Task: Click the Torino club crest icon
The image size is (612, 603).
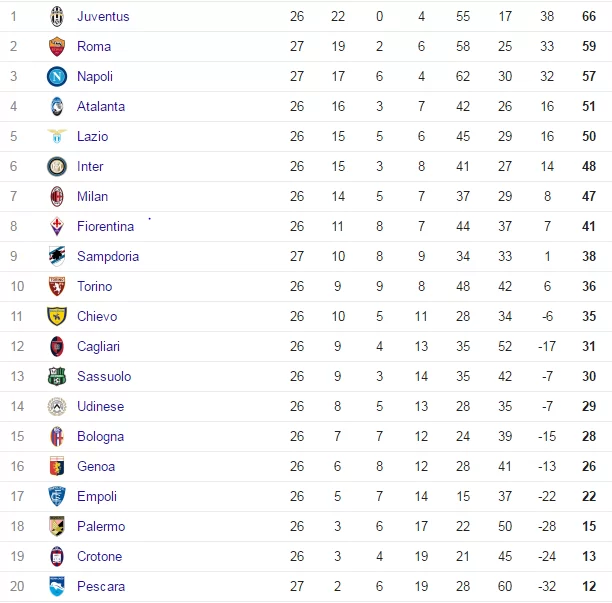Action: pyautogui.click(x=56, y=286)
